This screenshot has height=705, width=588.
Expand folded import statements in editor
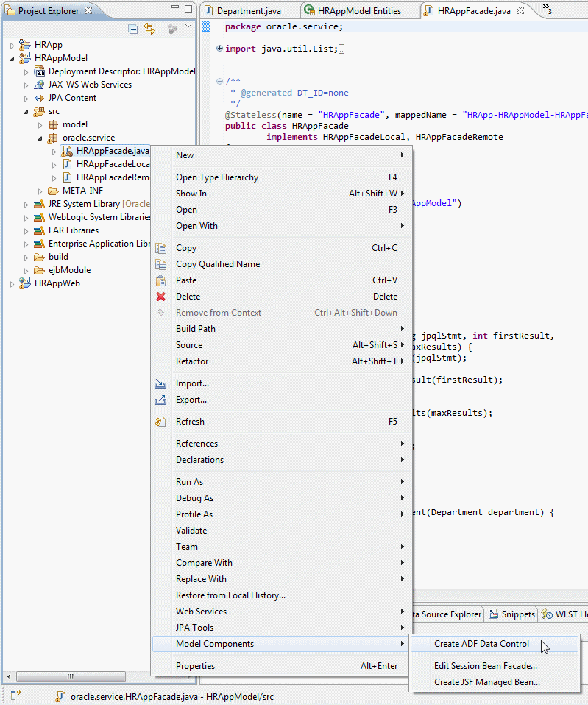(x=220, y=49)
